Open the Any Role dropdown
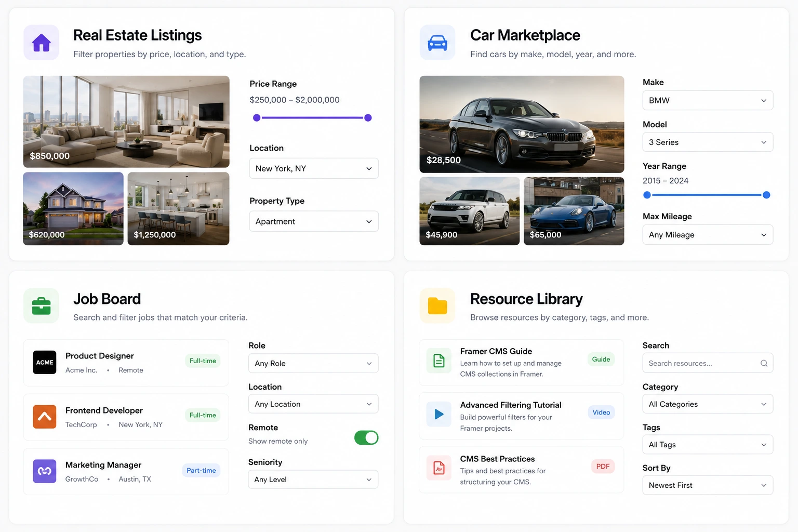 (x=313, y=363)
